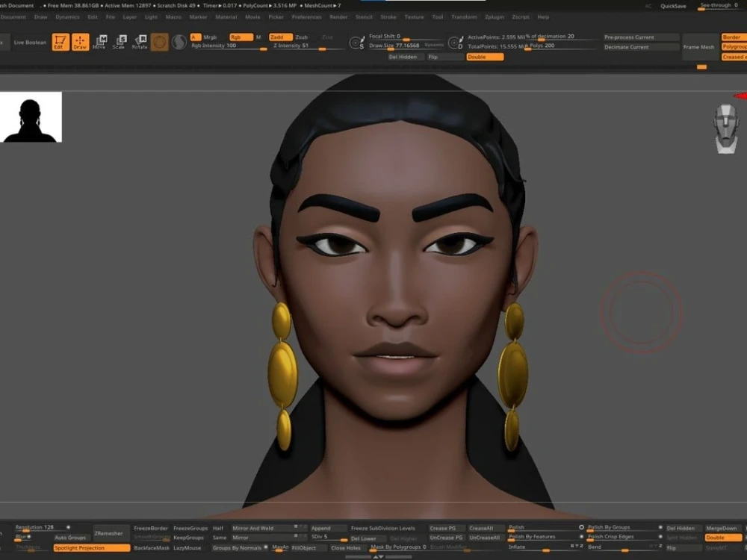Viewport: 747px width, 560px height.
Task: Run ZRemesher
Action: tap(108, 533)
